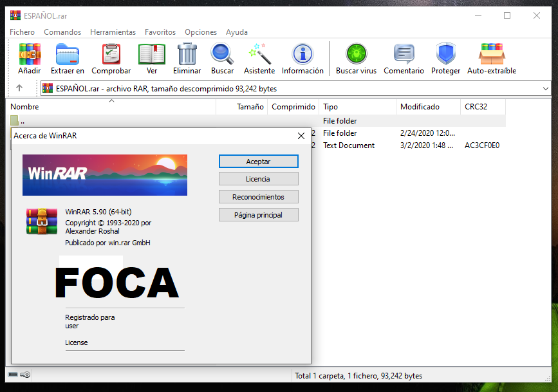
Task: Open the Favoritos menu
Action: (160, 32)
